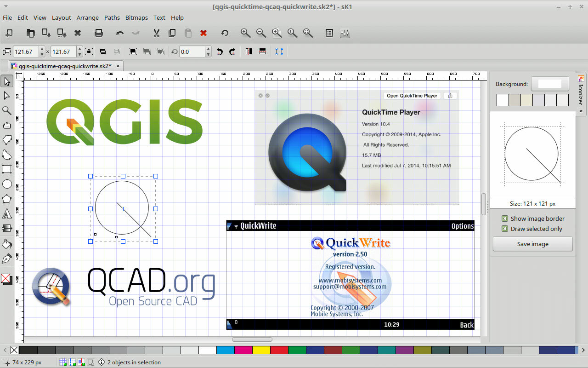
Task: Click the red Delete icon
Action: (204, 33)
